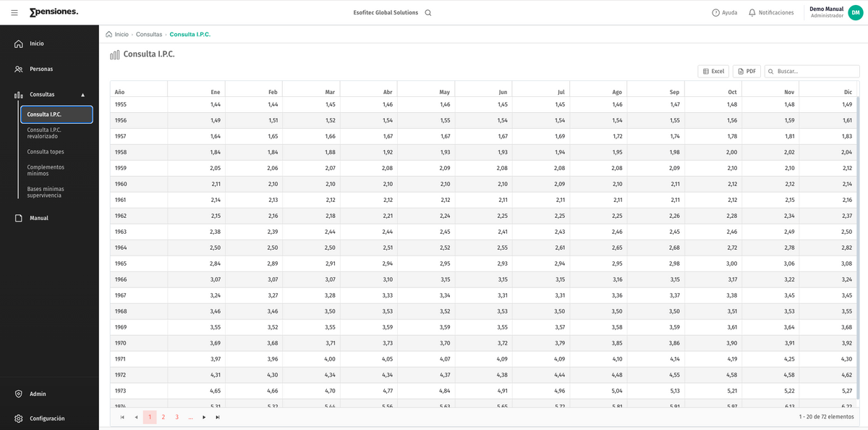Go to page 2 of results
The image size is (868, 430).
click(x=163, y=417)
